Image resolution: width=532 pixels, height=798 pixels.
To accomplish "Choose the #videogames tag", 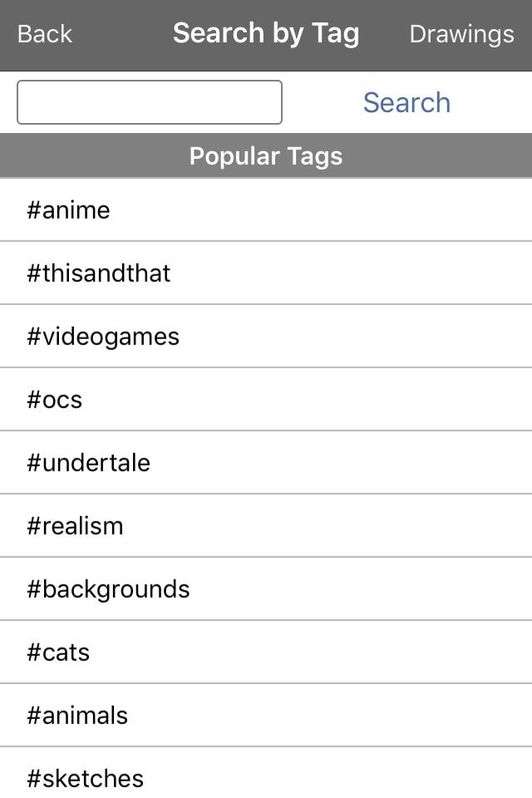I will coord(103,337).
